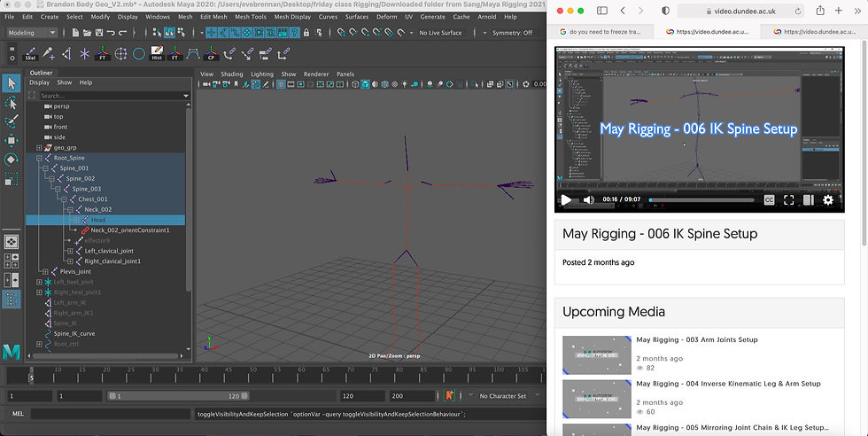Click the Hist delete history shelf icon

157,53
